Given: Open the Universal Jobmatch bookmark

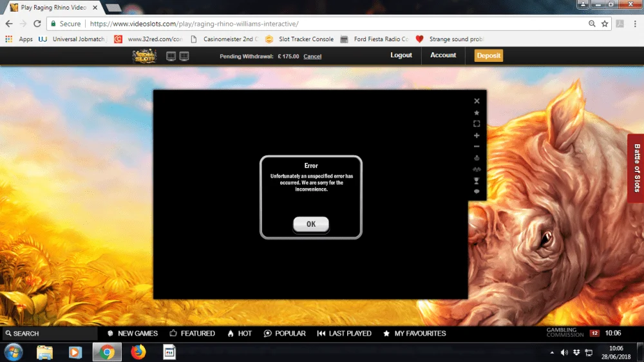Looking at the screenshot, I should pyautogui.click(x=72, y=39).
